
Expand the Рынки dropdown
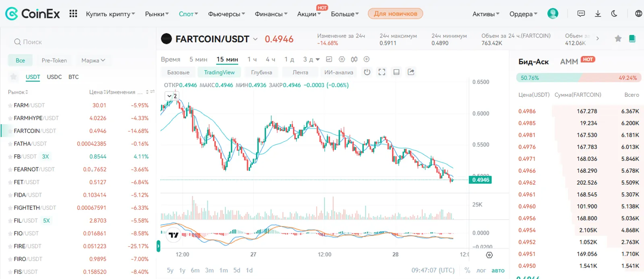(x=157, y=14)
